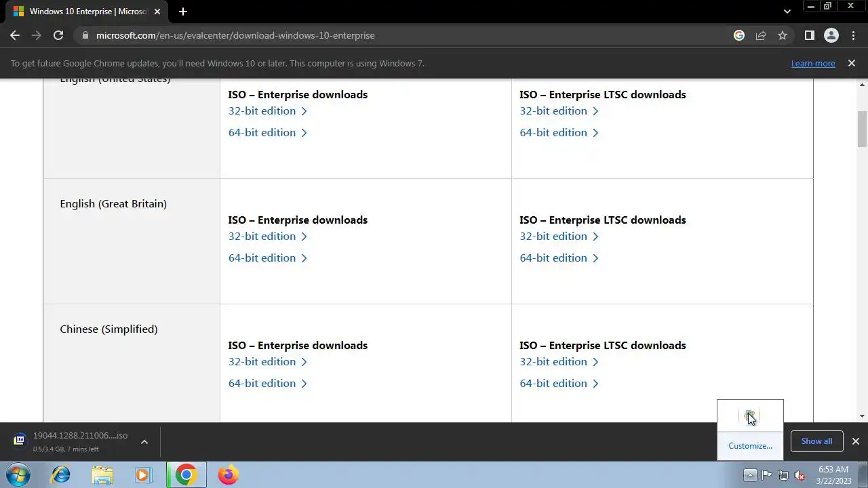868x488 pixels.
Task: Click Customize in tray popup
Action: [750, 445]
